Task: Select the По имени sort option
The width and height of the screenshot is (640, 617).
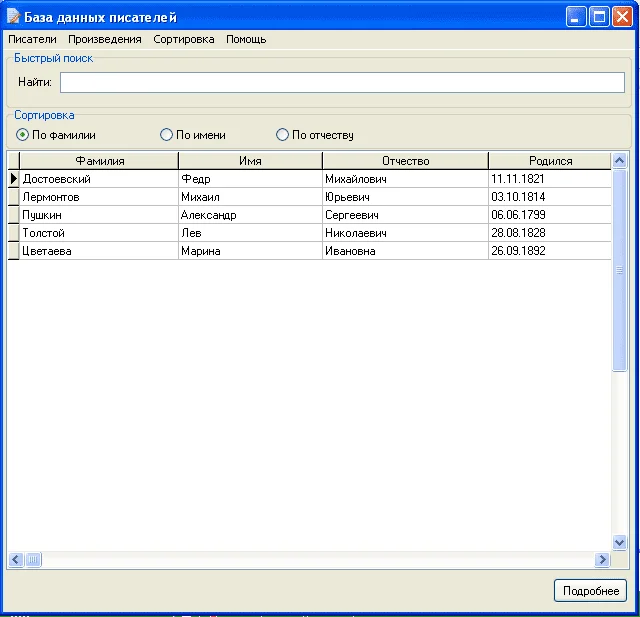Action: click(x=167, y=135)
